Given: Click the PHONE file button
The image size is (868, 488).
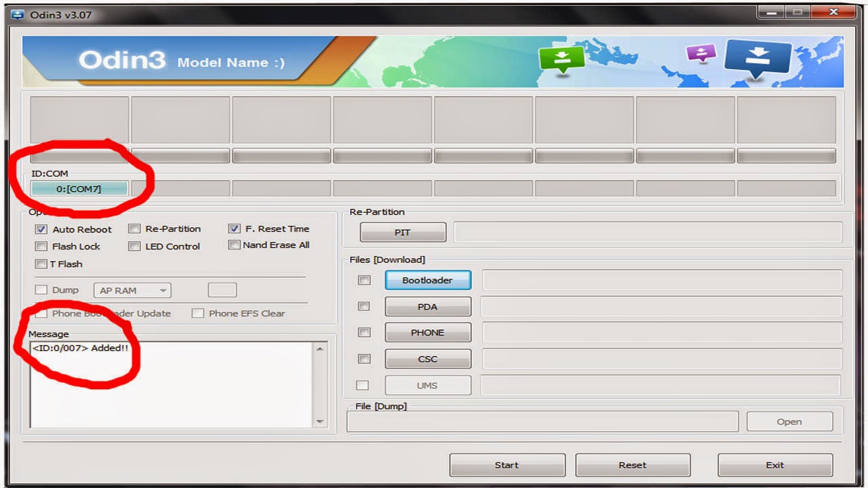Looking at the screenshot, I should tap(428, 332).
